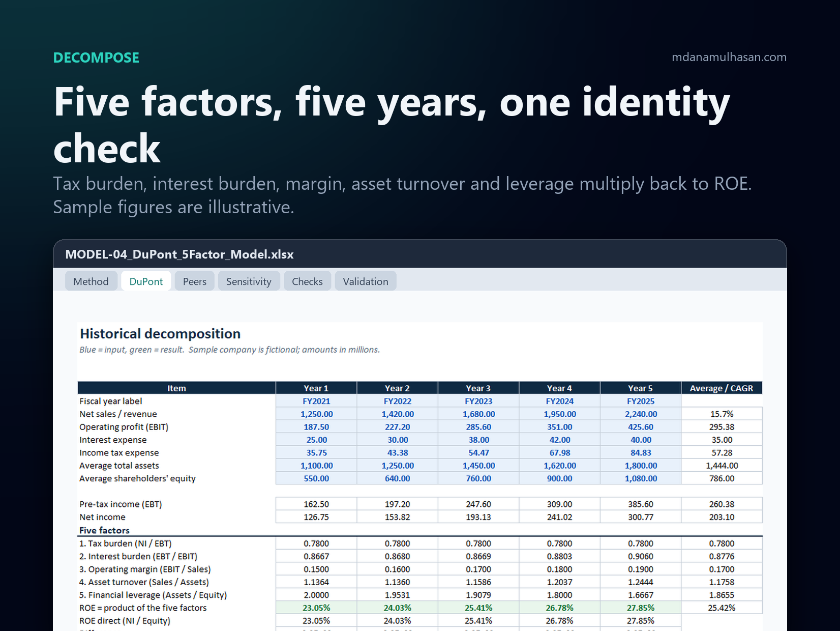Viewport: 840px width, 631px height.
Task: Select the Item column header
Action: point(176,388)
